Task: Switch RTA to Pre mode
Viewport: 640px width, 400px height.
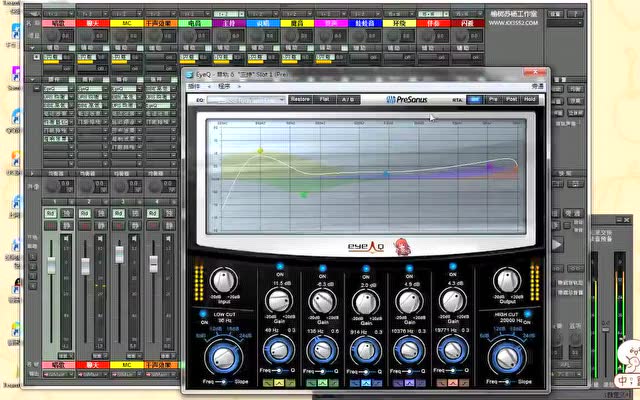Action: [493, 99]
